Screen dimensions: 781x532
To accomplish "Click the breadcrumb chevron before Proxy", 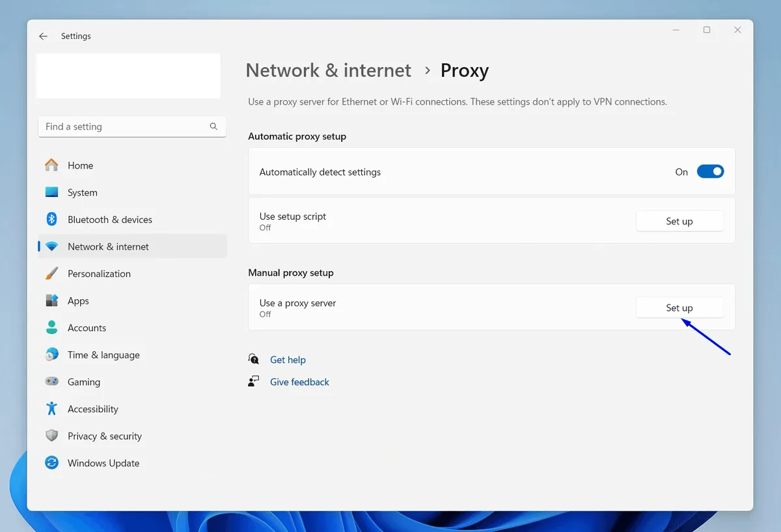I will (x=427, y=70).
